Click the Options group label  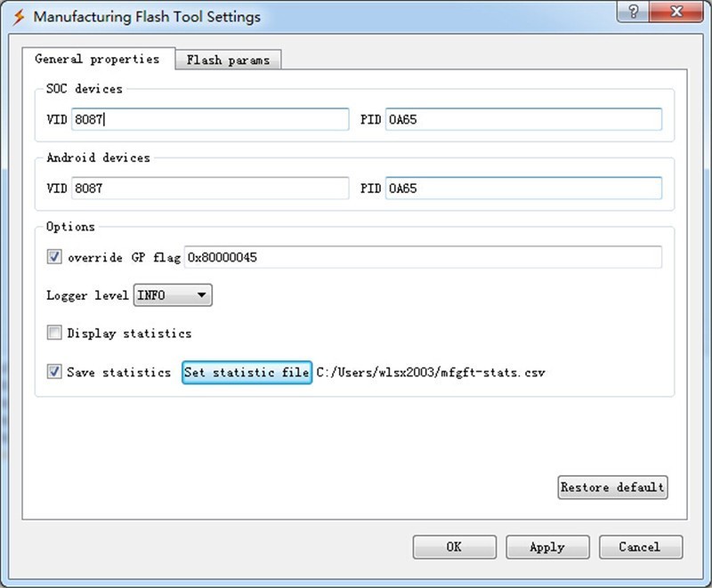(70, 227)
